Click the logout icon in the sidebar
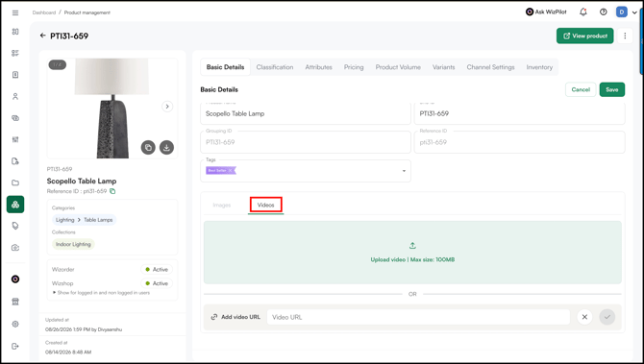 (15, 346)
